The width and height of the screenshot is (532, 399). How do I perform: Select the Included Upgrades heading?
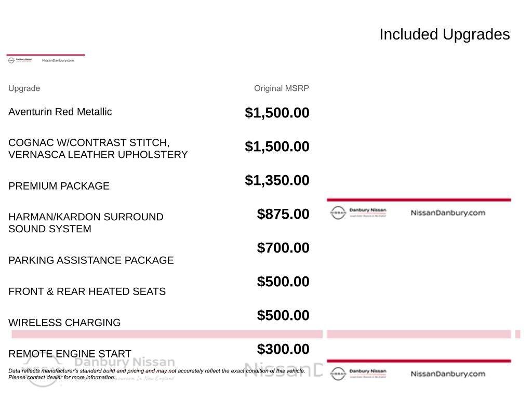pos(445,34)
